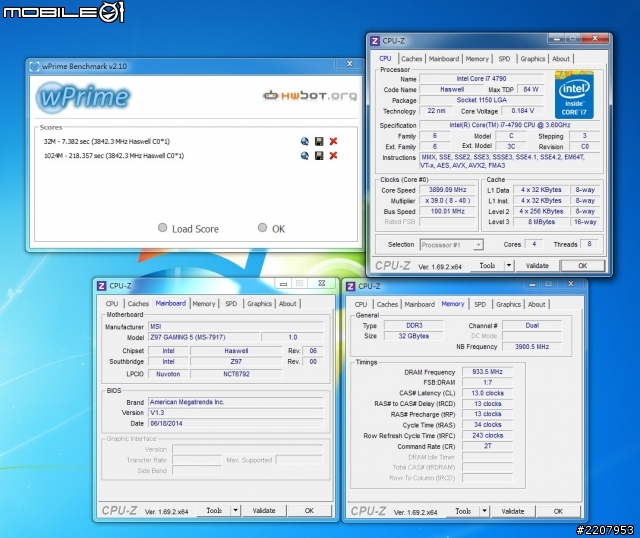Click the submit-online globe icon for 32M score
Viewport: 640px width, 538px height.
(304, 142)
